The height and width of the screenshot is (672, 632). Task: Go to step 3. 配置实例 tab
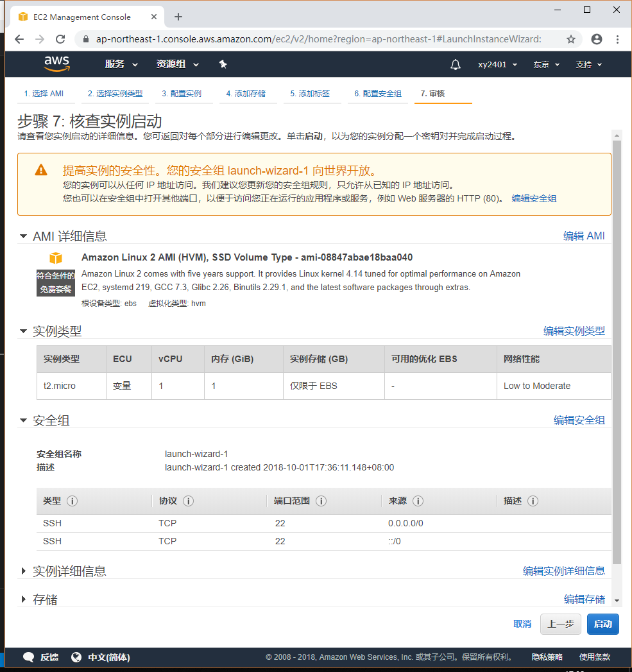181,94
